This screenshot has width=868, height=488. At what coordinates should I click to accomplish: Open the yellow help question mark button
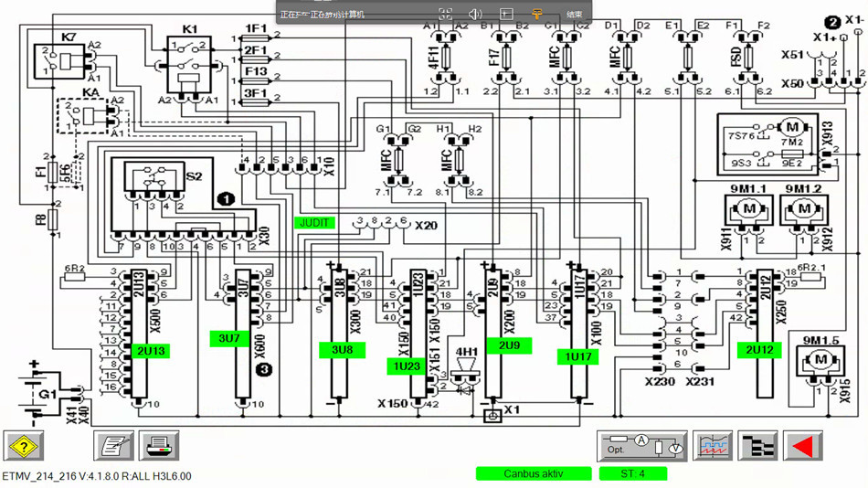pos(24,446)
